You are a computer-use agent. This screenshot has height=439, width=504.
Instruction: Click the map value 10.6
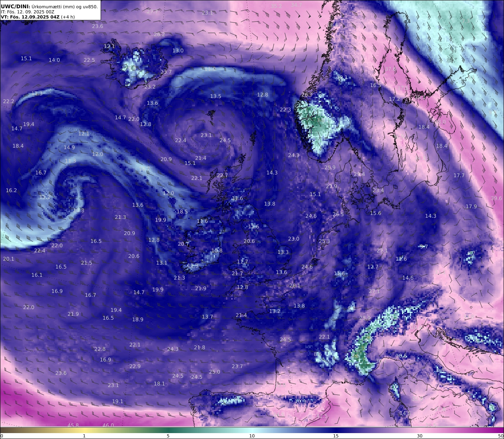401,356
